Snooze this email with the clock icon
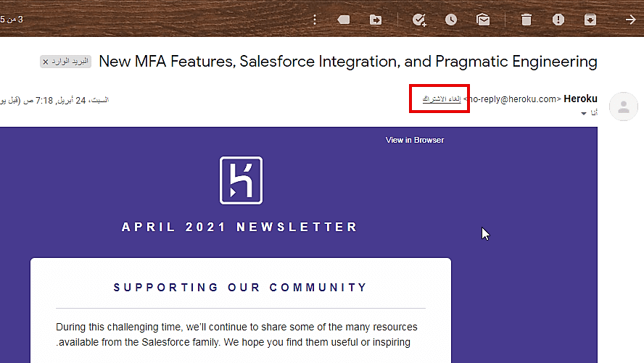This screenshot has width=644, height=363. click(x=451, y=20)
